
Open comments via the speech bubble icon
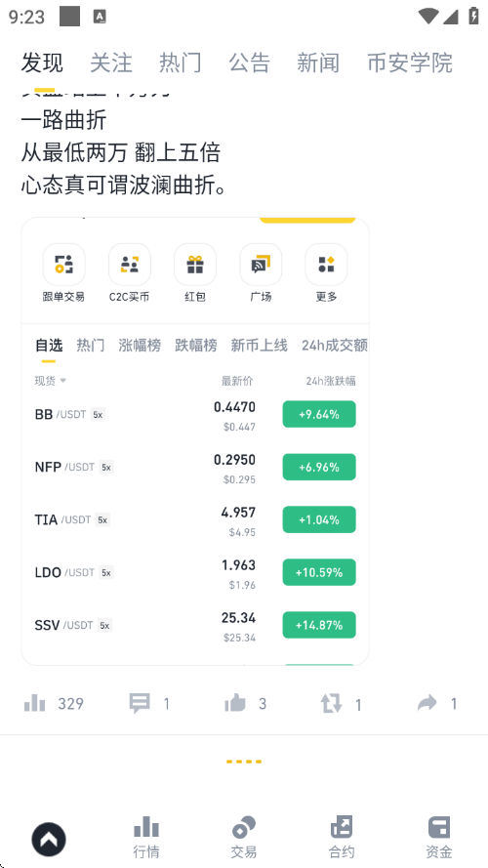(x=140, y=704)
